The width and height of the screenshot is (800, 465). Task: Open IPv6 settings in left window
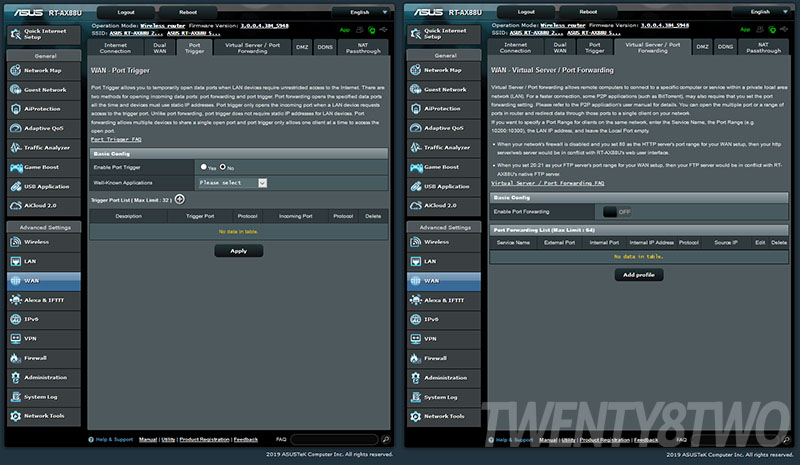tap(44, 320)
